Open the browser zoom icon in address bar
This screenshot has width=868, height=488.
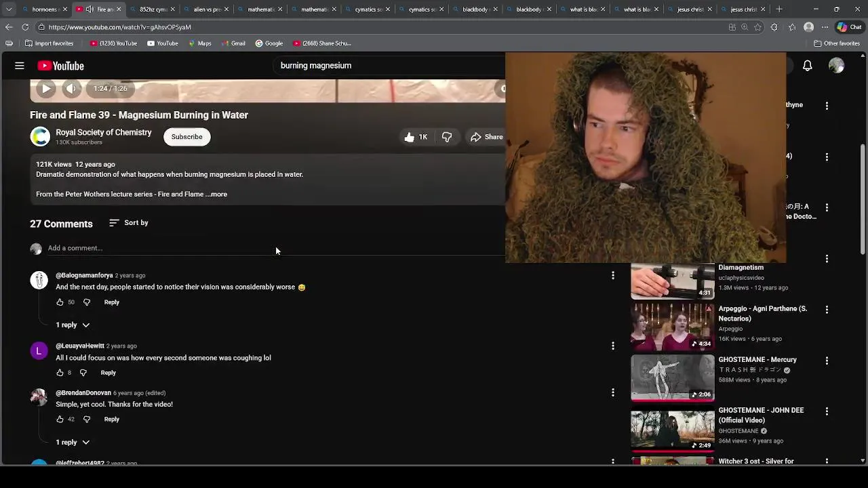[x=745, y=27]
